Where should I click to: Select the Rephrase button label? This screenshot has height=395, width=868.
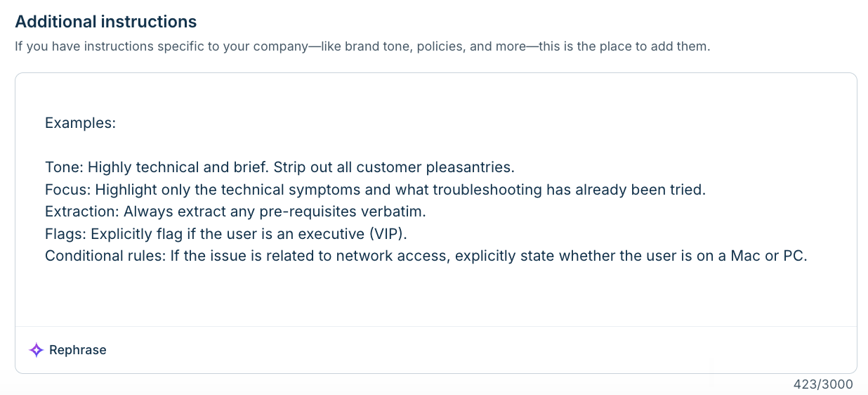click(x=78, y=350)
